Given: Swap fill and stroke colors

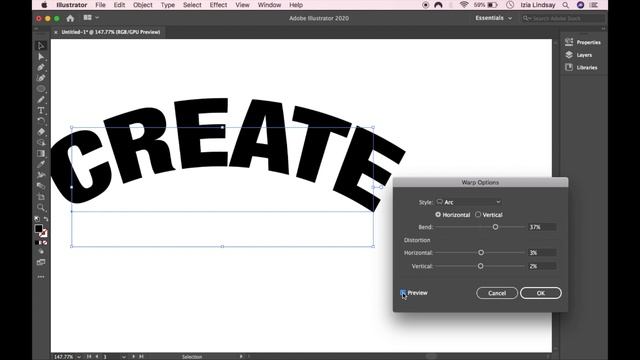Looking at the screenshot, I should tap(46, 219).
